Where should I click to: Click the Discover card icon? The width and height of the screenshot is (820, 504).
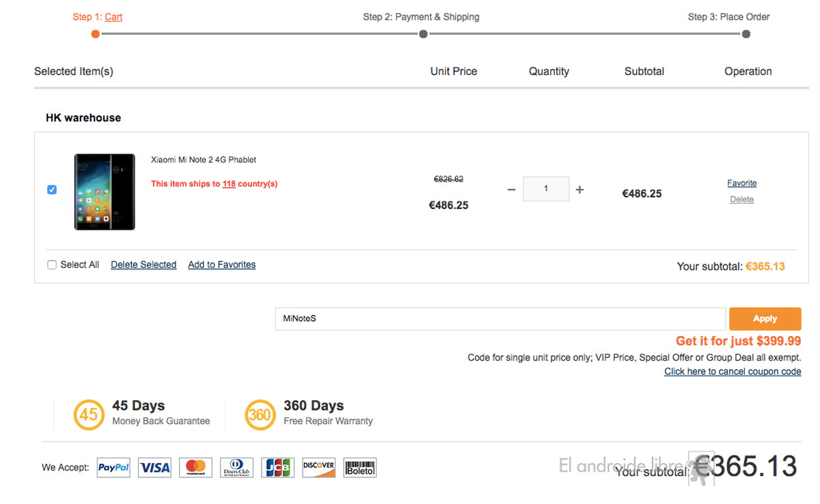318,468
